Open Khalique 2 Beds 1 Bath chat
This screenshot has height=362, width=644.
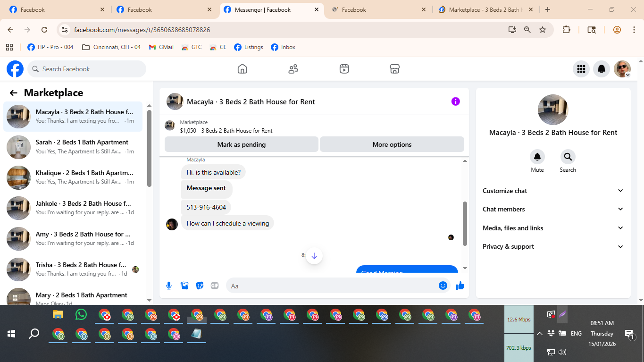tap(73, 177)
